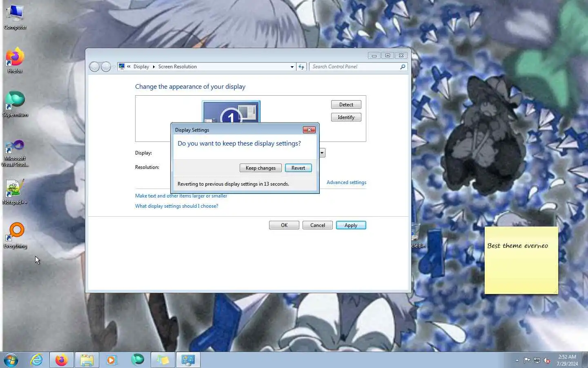This screenshot has height=368, width=588.
Task: Select the Supermium desktop shortcut
Action: click(15, 104)
